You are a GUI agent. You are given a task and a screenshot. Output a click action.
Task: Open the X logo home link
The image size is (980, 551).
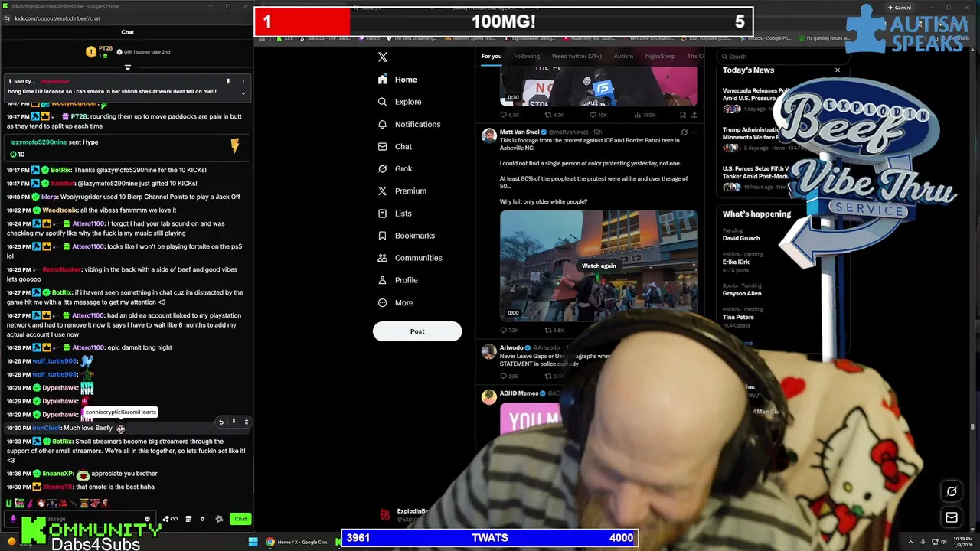click(x=383, y=57)
